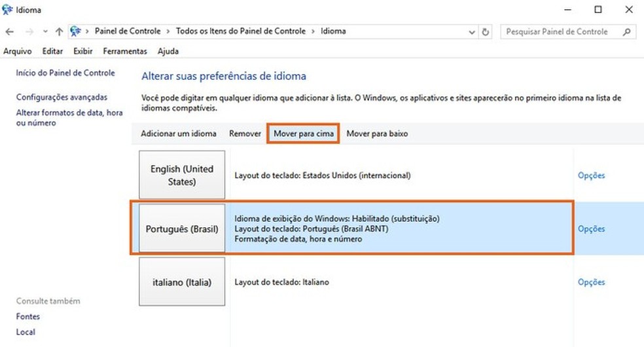644x347 pixels.
Task: Close the Idioma window
Action: point(629,9)
